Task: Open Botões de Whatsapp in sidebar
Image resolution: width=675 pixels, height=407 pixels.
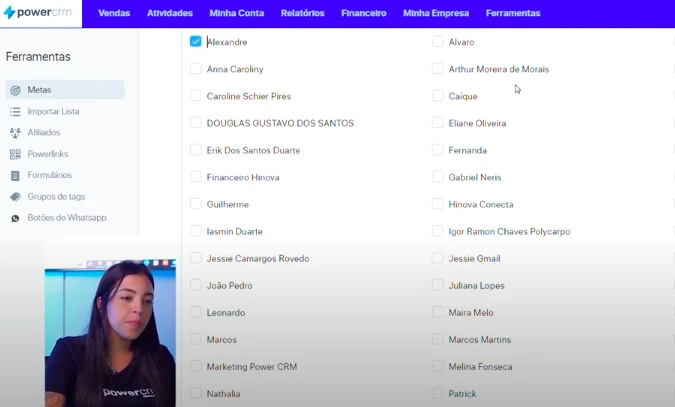Action: [x=65, y=217]
